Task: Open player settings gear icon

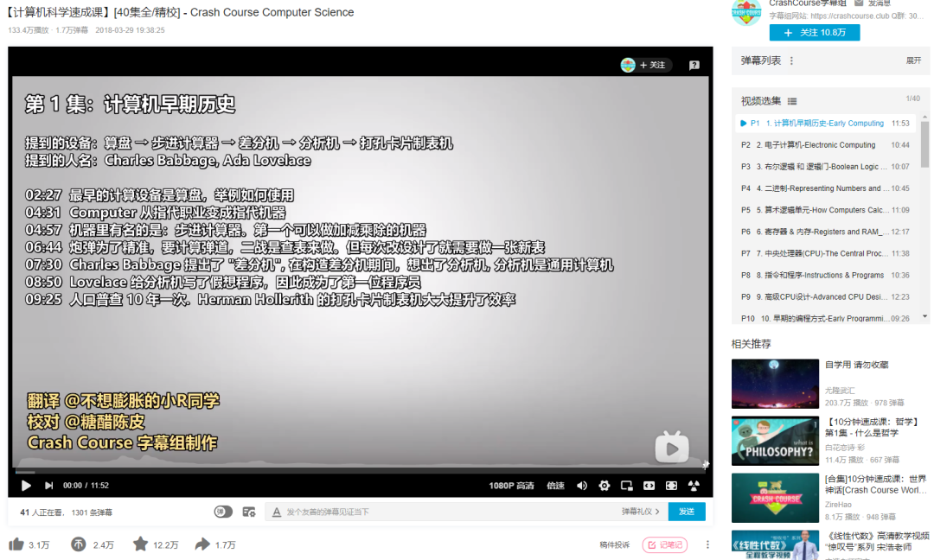Action: pos(604,486)
